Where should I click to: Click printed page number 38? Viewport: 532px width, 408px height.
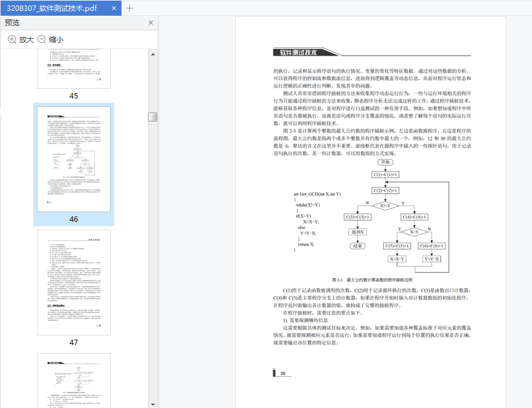[x=283, y=374]
